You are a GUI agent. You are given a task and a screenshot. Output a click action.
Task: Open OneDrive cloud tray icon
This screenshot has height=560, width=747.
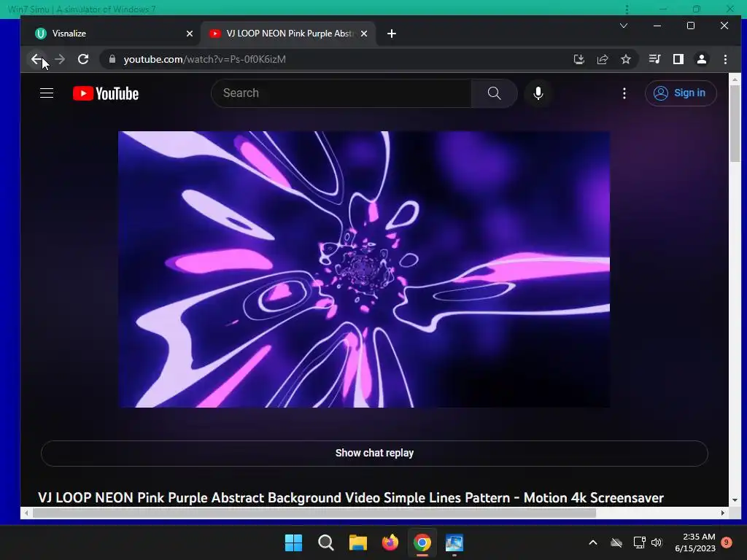tap(616, 542)
